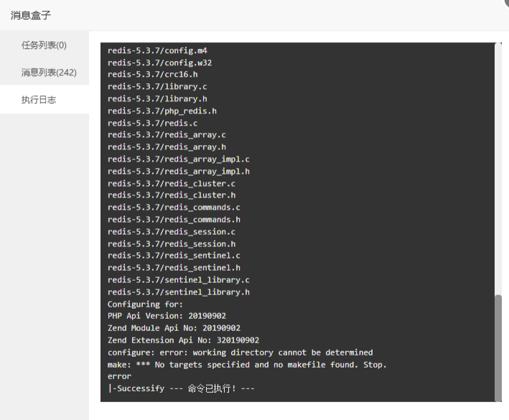Screen dimensions: 509x420
Task: Click the 消息盒子 dialog title
Action: 31,15
